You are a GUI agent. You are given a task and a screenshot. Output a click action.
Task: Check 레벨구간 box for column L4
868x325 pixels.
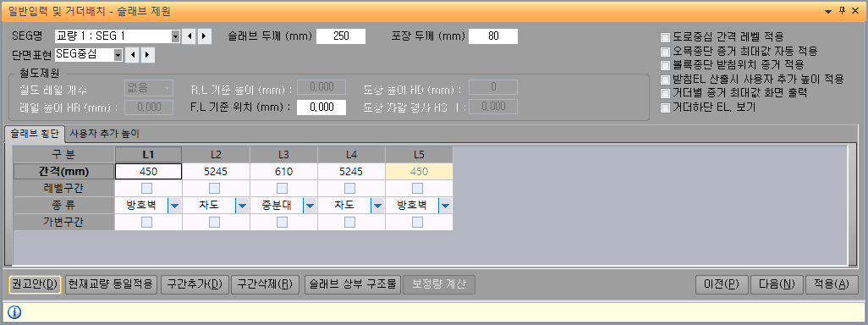(350, 188)
